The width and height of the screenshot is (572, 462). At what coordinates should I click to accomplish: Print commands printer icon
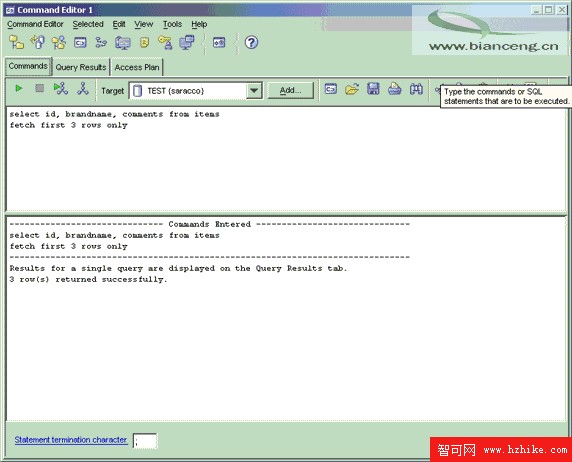pyautogui.click(x=394, y=89)
